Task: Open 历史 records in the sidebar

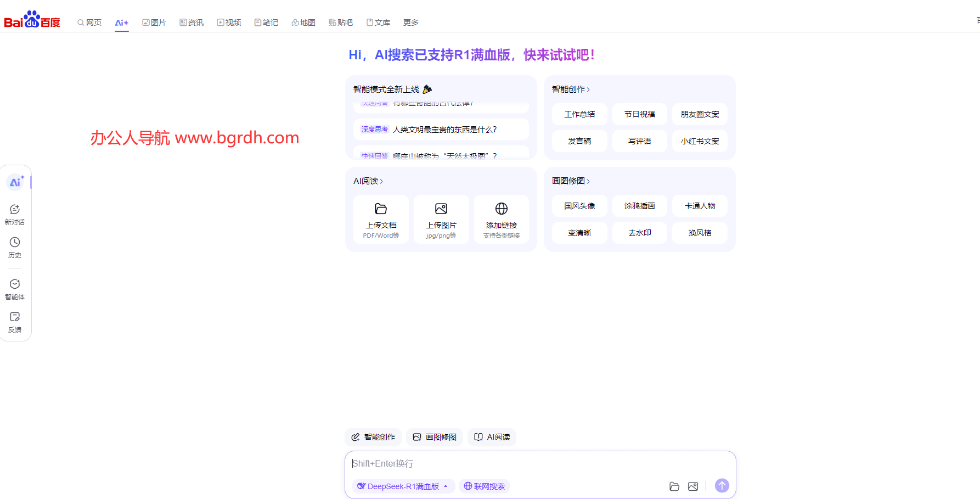Action: tap(15, 246)
